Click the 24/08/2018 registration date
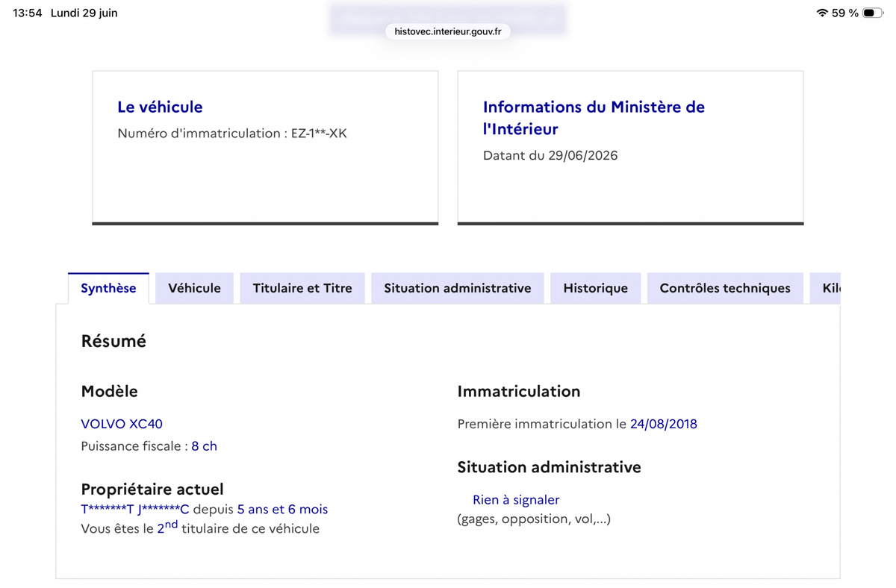 tap(664, 424)
